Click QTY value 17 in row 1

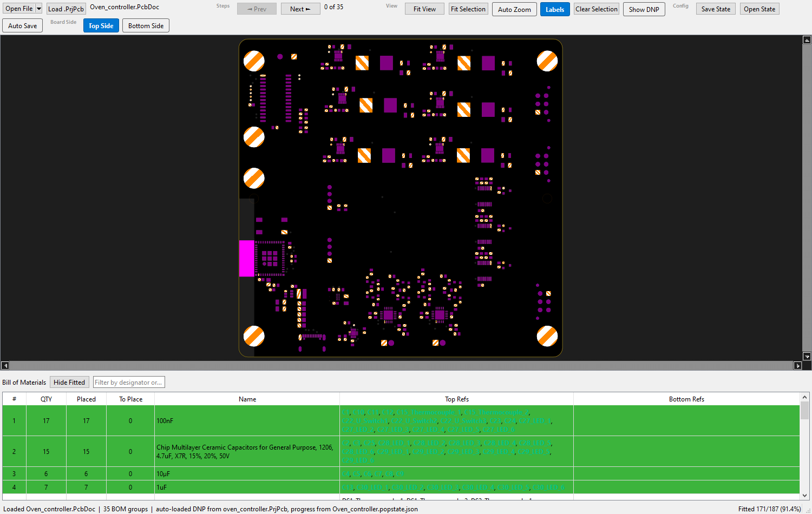pyautogui.click(x=46, y=420)
